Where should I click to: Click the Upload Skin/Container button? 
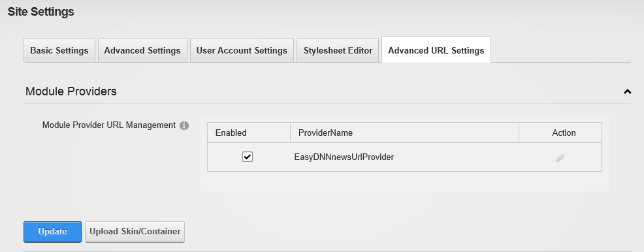click(135, 232)
